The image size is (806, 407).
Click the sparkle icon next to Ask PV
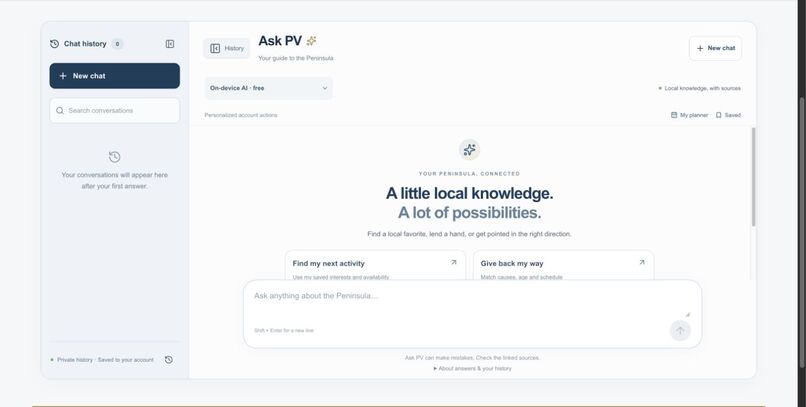[312, 41]
